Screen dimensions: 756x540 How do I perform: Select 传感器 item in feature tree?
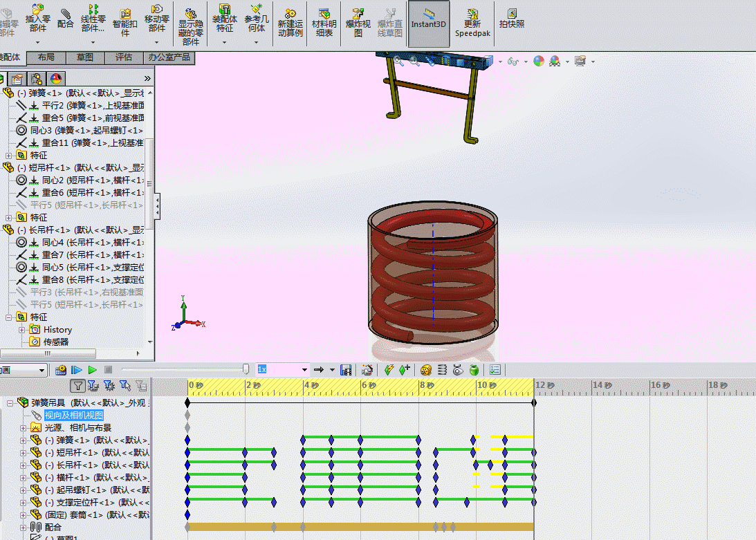point(56,342)
